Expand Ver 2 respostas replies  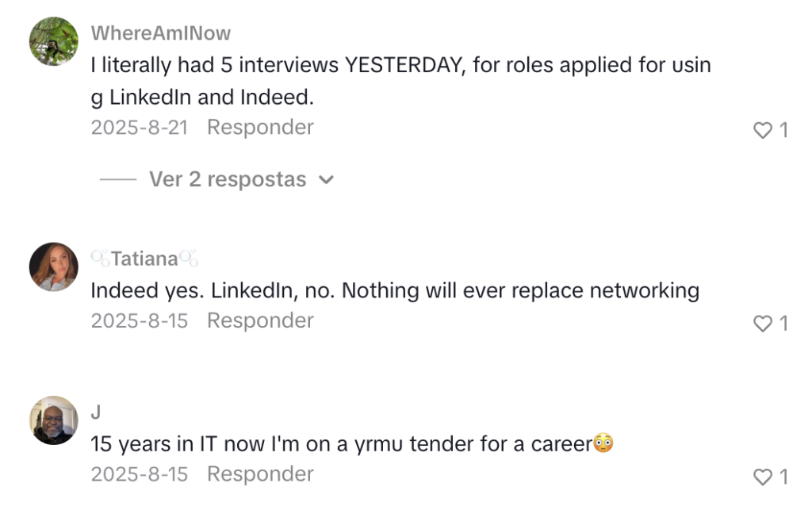[227, 179]
